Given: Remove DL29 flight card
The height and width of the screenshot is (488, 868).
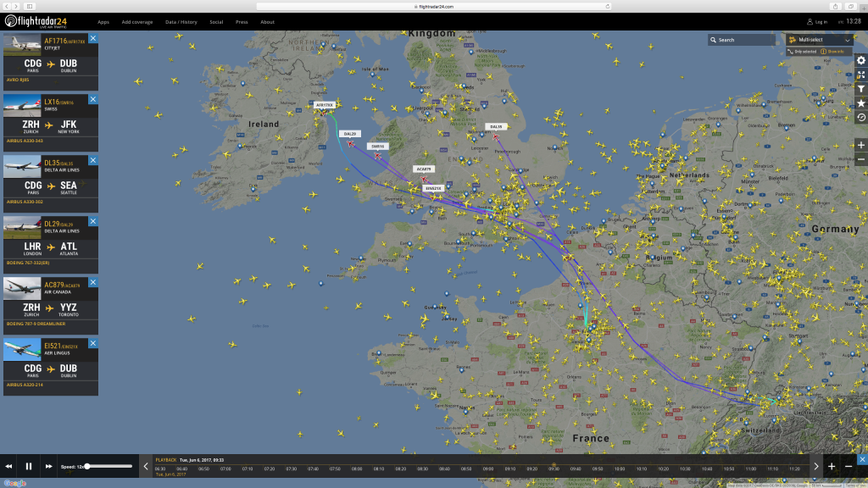Looking at the screenshot, I should click(93, 221).
